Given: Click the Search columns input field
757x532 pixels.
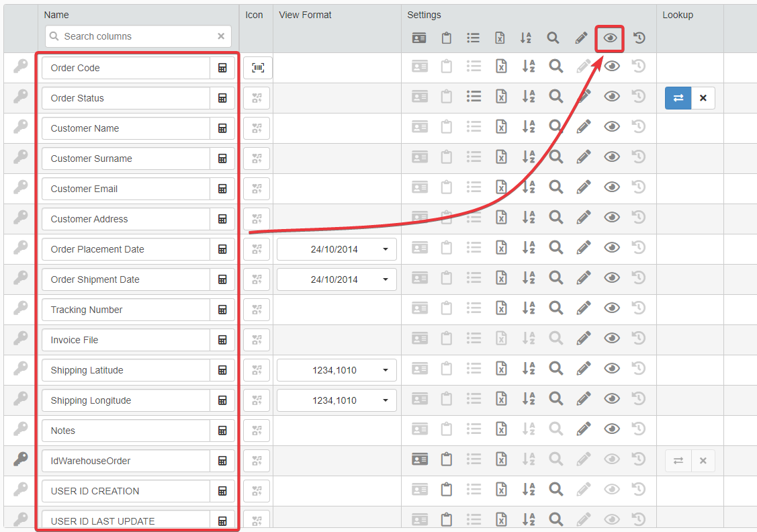Looking at the screenshot, I should tap(134, 36).
